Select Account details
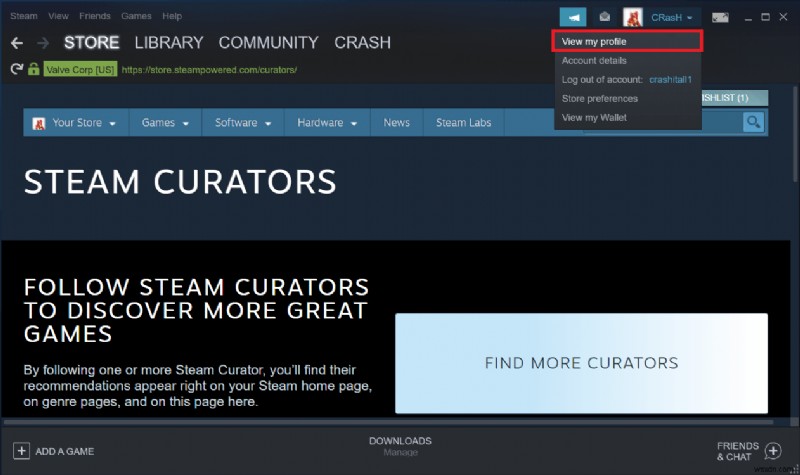Screen dimensions: 800x475 [x=594, y=61]
